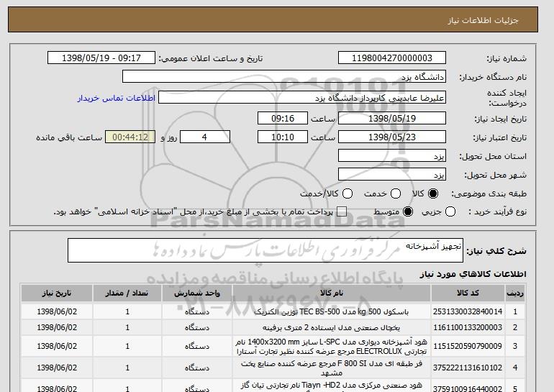554x392 pixels.
Task: Select the کالا radio button
Action: (x=433, y=193)
